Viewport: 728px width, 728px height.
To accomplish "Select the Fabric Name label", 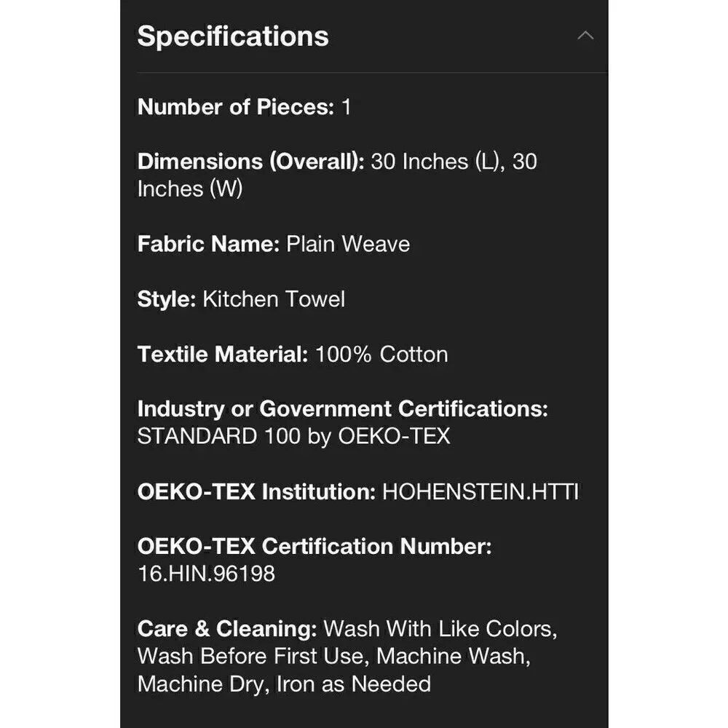I will pyautogui.click(x=208, y=244).
